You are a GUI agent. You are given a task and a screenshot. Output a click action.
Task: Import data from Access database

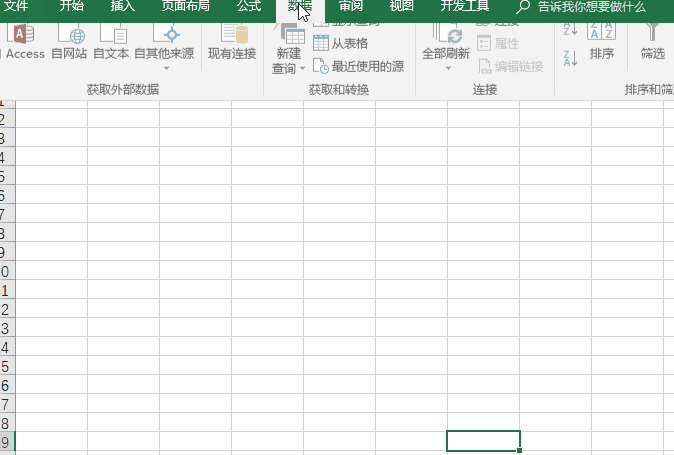[x=25, y=42]
